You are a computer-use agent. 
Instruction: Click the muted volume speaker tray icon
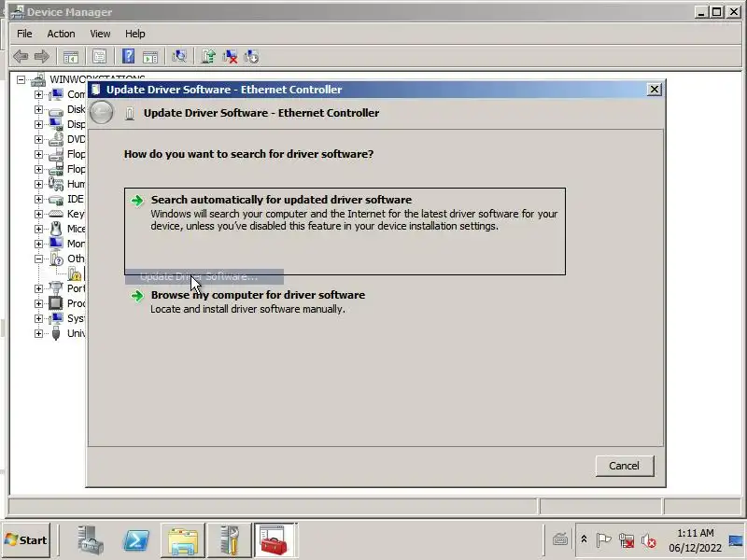click(648, 540)
